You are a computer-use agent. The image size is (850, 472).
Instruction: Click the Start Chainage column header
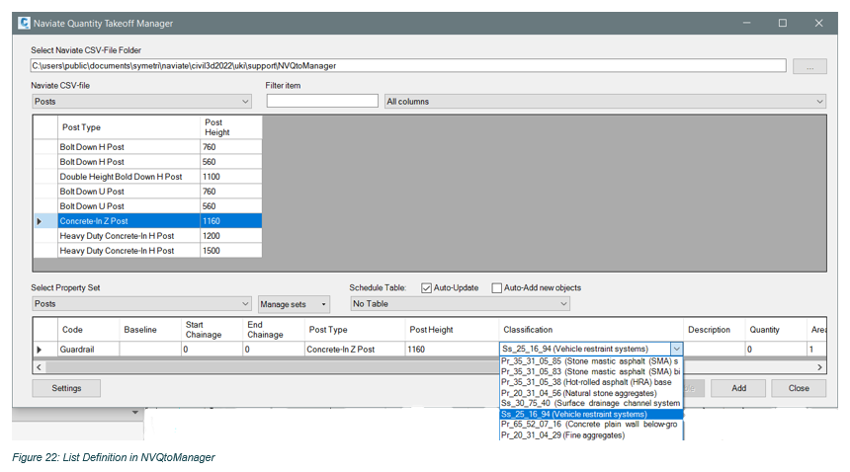pyautogui.click(x=212, y=329)
